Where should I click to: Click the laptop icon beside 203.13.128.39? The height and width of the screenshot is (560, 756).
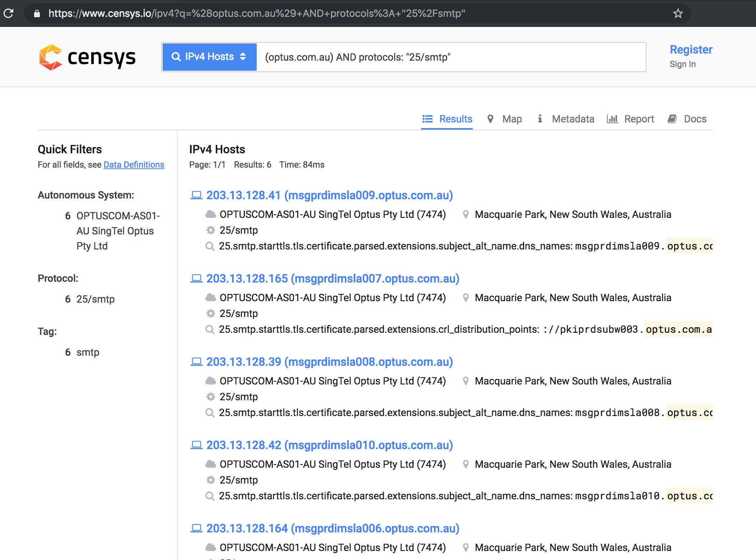(196, 362)
